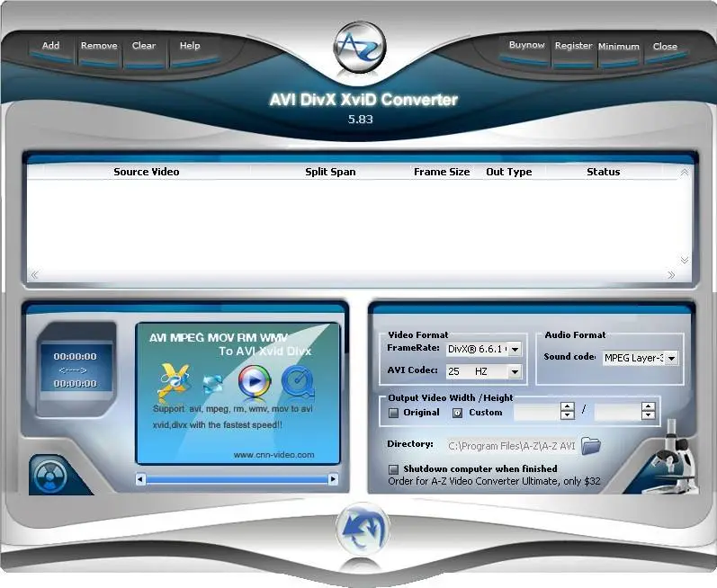This screenshot has width=717, height=588.
Task: Click the Frame Size column header
Action: [442, 172]
